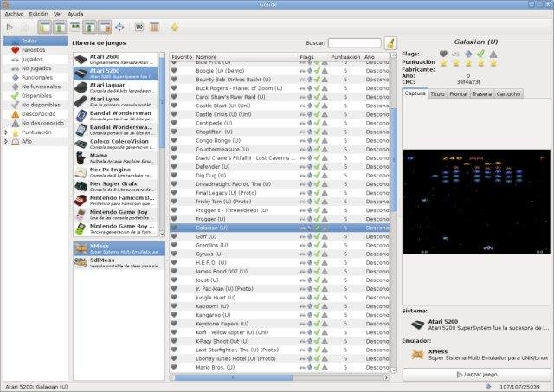Open the Archivo menu
The height and width of the screenshot is (392, 554).
pos(14,14)
